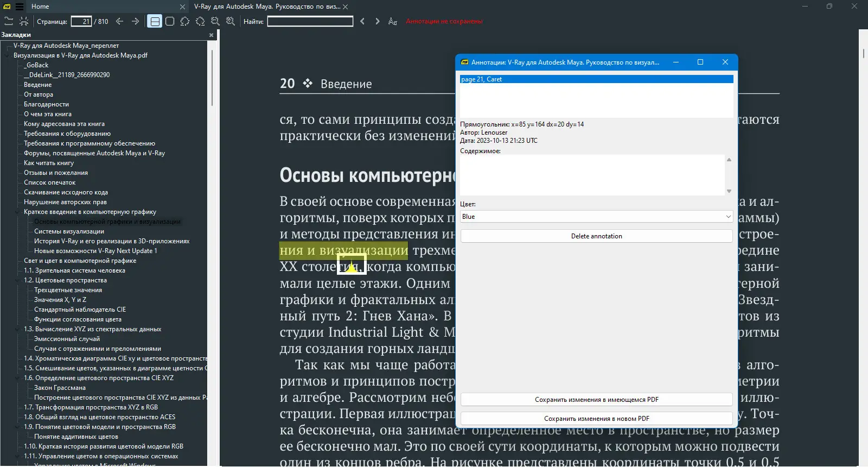This screenshot has width=868, height=467.
Task: Click the Zoom Out magnifier icon
Action: [215, 21]
